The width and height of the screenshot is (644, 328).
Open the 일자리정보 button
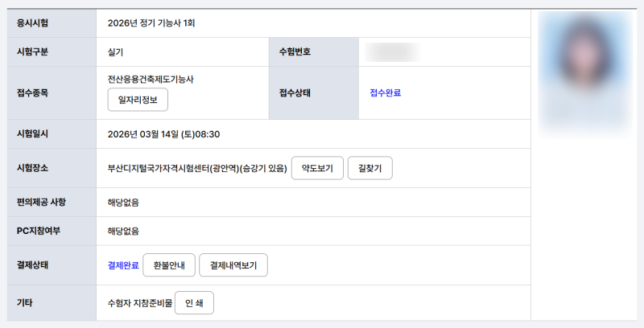coord(138,100)
